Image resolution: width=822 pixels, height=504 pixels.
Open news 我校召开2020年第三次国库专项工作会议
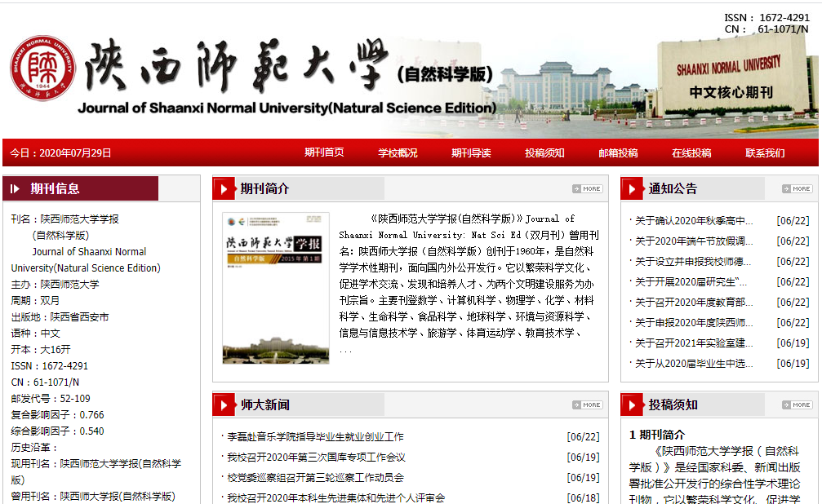[x=316, y=458]
